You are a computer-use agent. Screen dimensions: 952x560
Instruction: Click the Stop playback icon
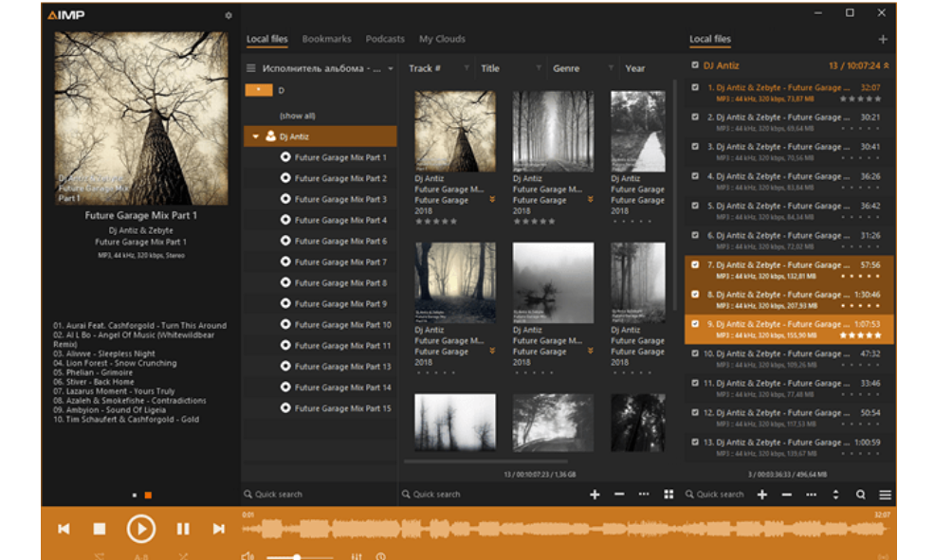[100, 529]
